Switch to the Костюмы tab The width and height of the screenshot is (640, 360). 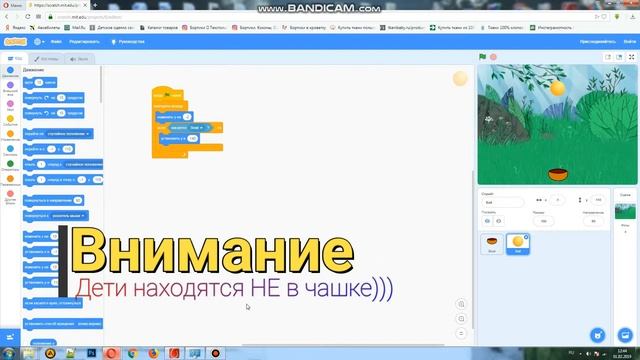[47, 59]
